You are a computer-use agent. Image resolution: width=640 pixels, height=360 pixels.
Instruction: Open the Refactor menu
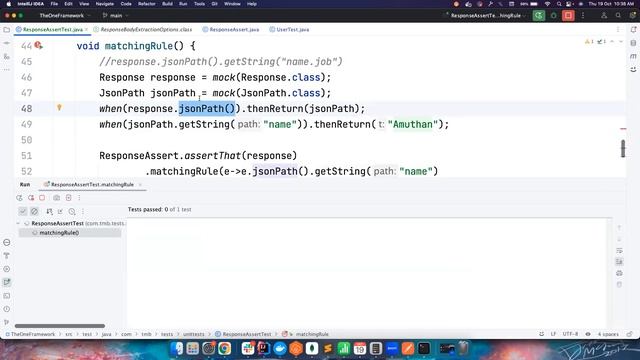[x=147, y=4]
